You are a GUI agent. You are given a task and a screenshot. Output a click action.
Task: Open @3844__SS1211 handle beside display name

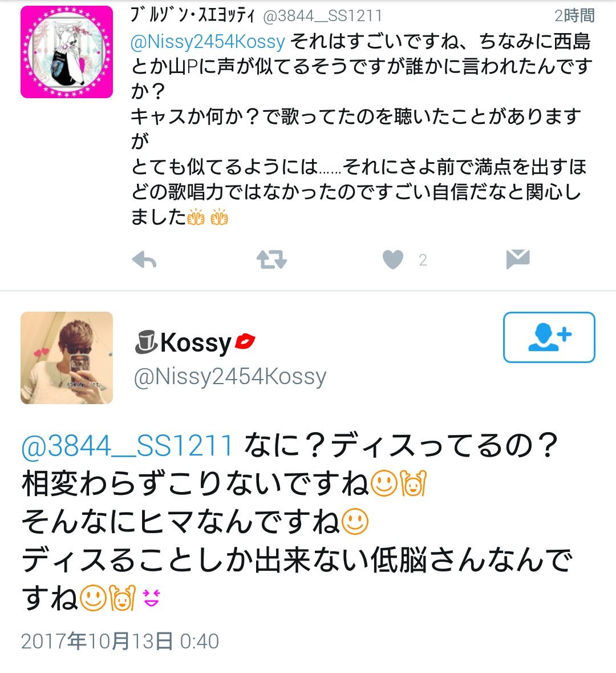click(322, 16)
